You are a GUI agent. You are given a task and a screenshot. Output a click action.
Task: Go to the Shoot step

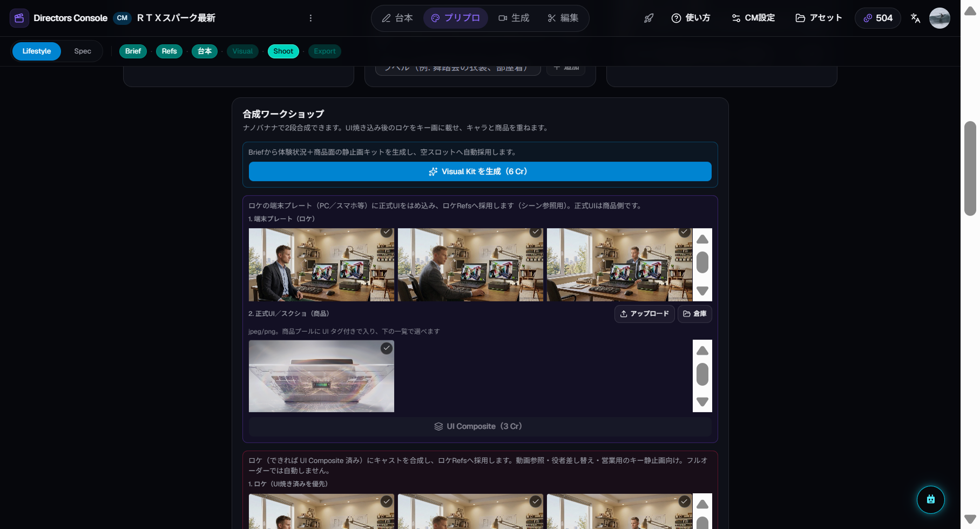[x=283, y=51]
